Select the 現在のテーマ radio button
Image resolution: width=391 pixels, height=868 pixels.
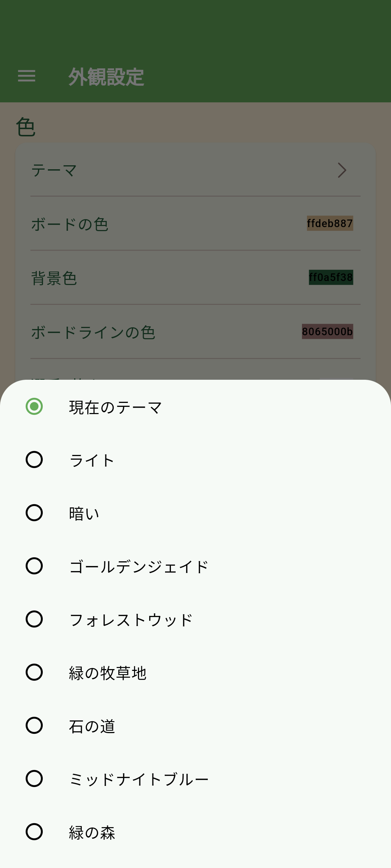point(34,407)
